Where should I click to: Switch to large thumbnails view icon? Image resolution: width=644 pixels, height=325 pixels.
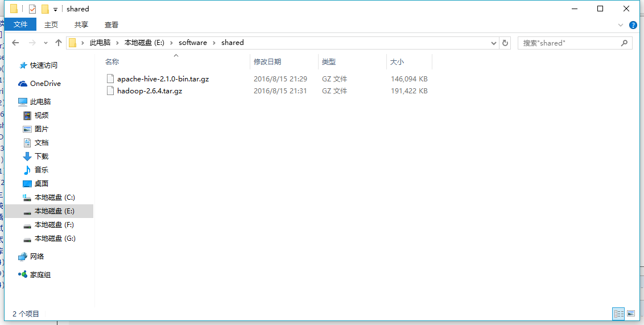631,314
